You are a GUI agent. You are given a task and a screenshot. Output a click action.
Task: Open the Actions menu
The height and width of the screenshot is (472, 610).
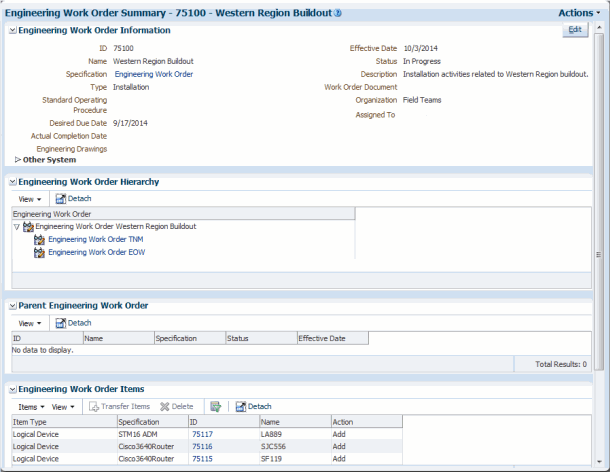point(579,13)
